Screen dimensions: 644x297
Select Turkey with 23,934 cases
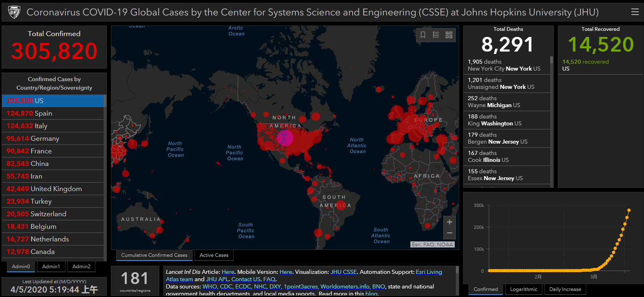click(53, 201)
